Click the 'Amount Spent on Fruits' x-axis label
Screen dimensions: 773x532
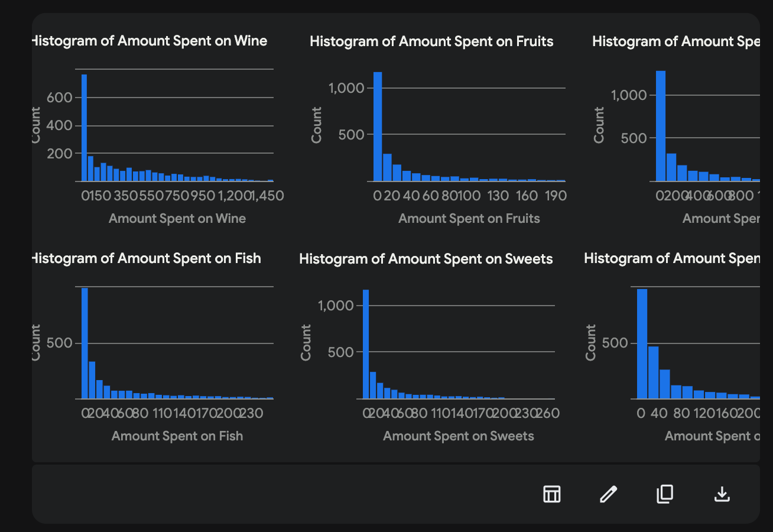469,219
